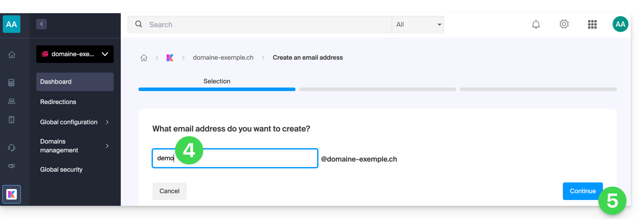Open notifications bell
Viewport: 644px width, 219px height.
536,25
